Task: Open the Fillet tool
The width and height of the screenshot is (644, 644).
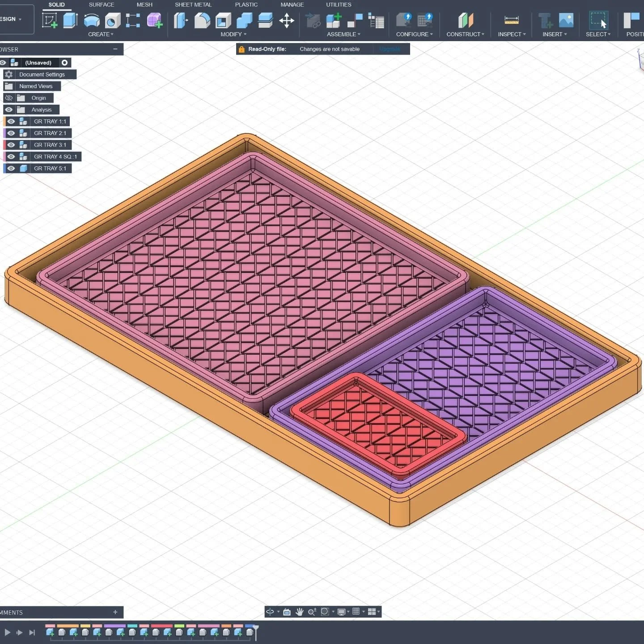Action: pyautogui.click(x=201, y=20)
